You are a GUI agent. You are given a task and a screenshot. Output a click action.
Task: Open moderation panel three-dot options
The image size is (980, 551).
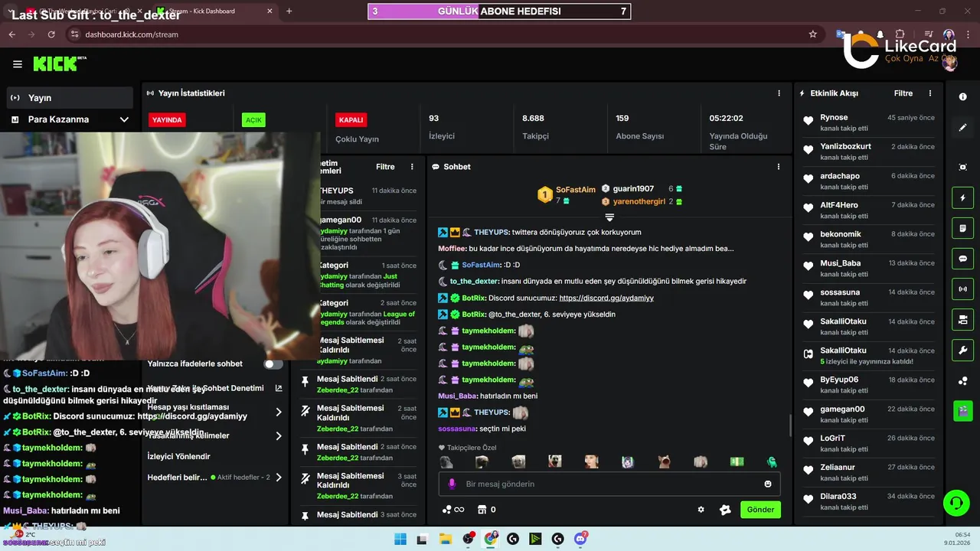click(412, 167)
